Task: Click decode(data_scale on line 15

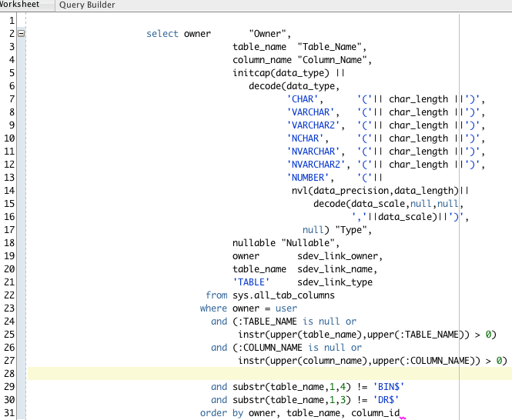Action: [x=360, y=204]
